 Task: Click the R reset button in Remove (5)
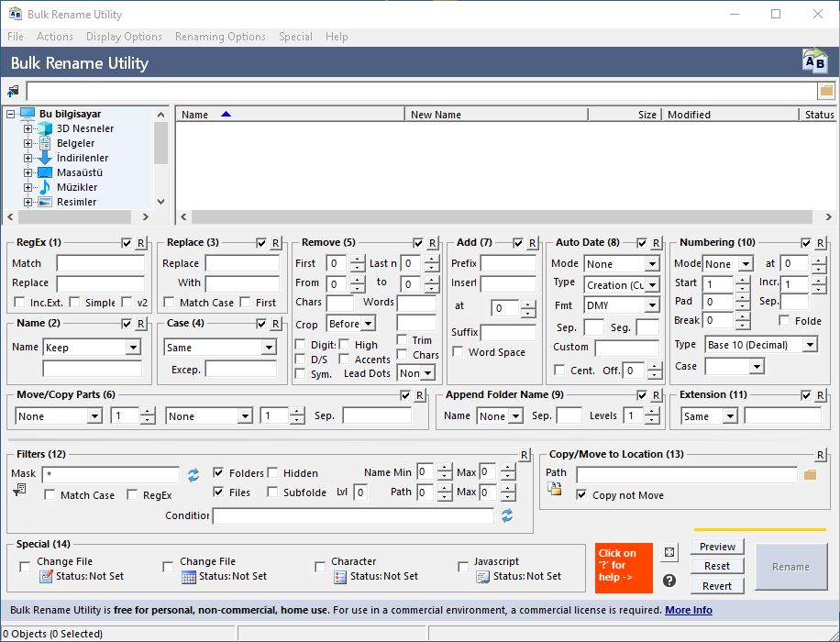tap(432, 243)
